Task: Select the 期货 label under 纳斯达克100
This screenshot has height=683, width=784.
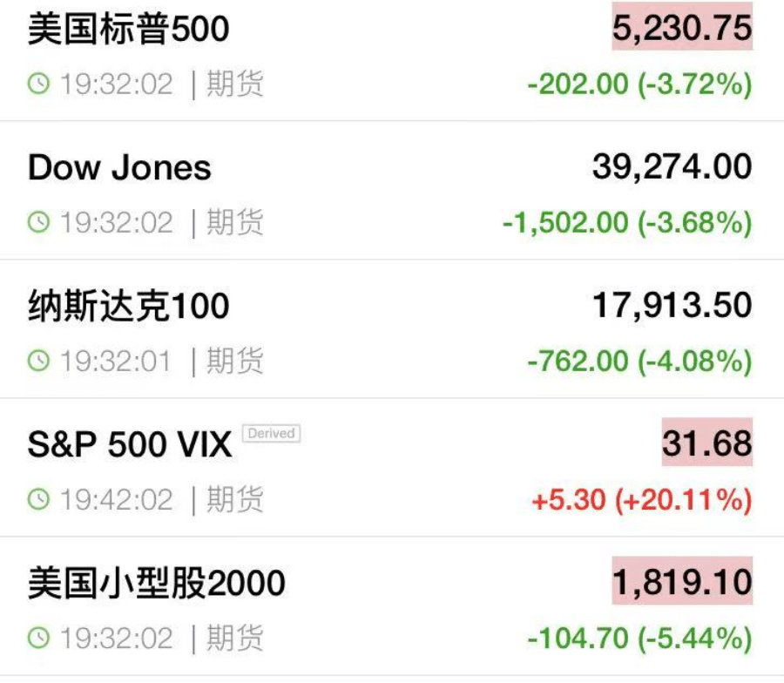Action: [x=233, y=361]
